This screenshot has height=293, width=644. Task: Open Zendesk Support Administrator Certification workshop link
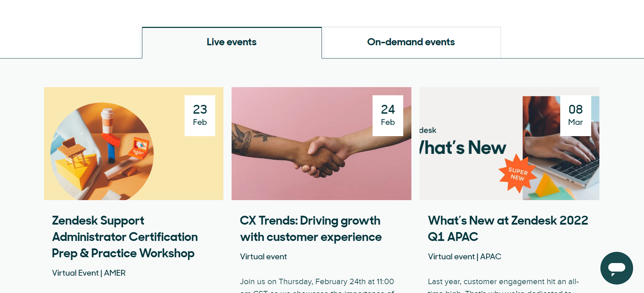point(125,237)
